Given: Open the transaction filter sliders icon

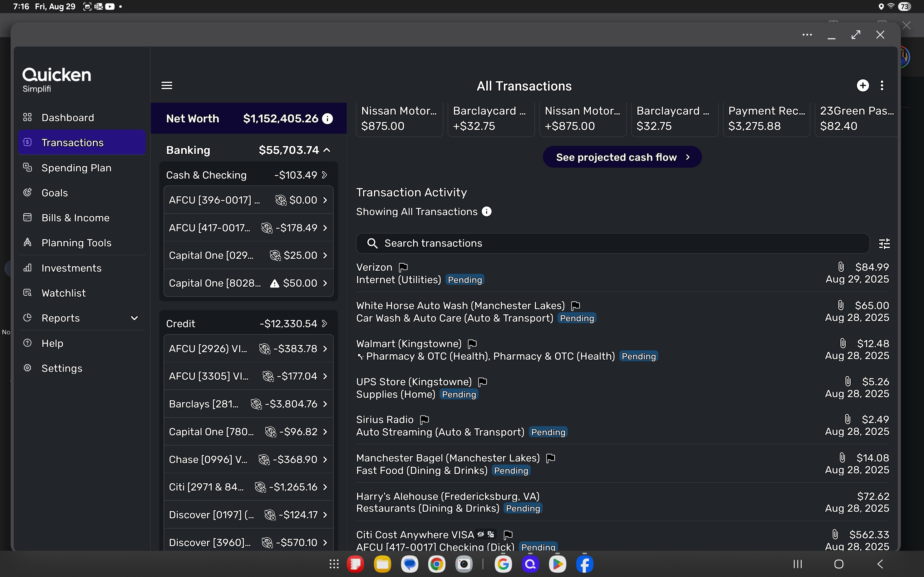Looking at the screenshot, I should click(884, 244).
